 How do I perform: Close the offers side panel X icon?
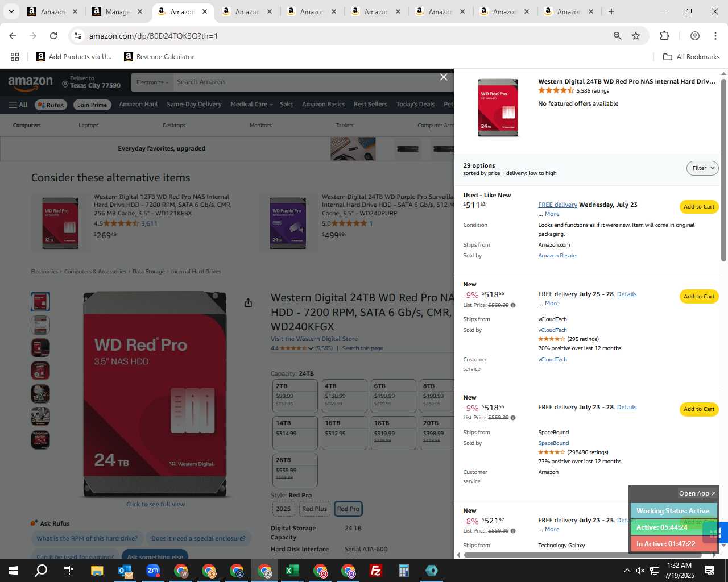444,77
